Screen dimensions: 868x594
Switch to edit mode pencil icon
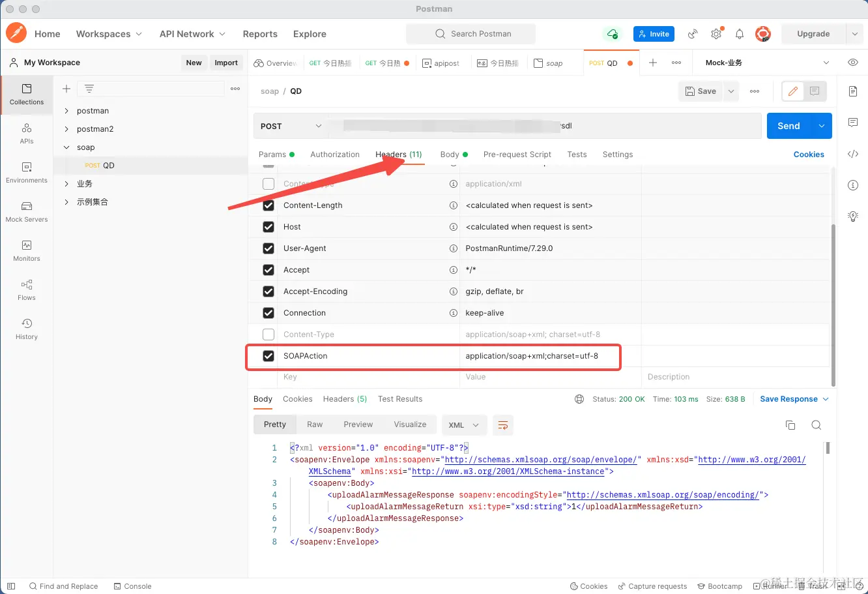point(793,91)
